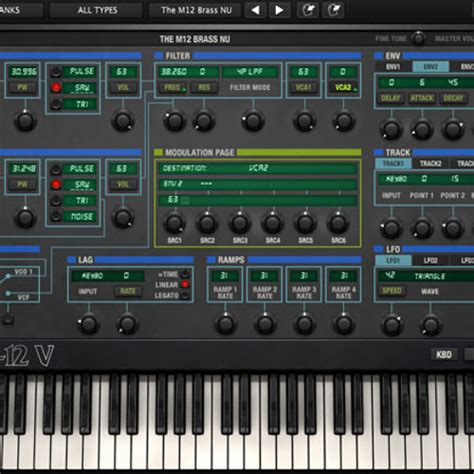Viewport: 474px width, 474px height.
Task: Click the first export preset icon
Action: pos(308,10)
